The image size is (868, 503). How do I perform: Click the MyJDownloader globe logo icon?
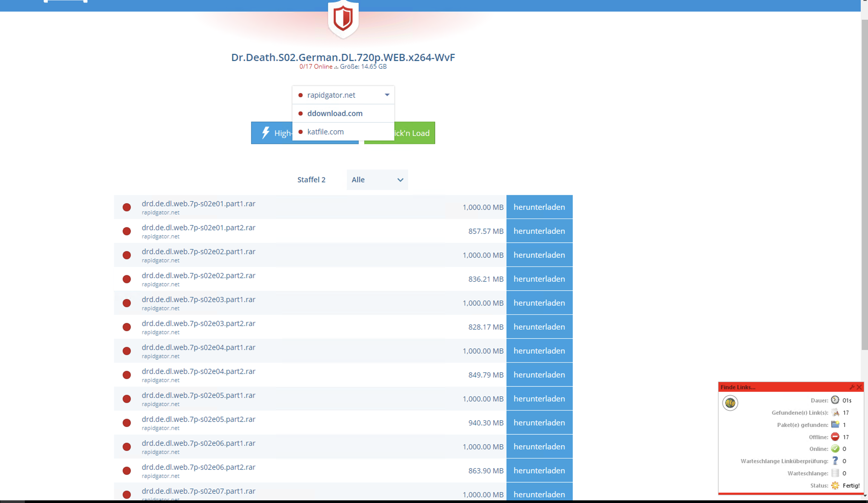click(730, 403)
